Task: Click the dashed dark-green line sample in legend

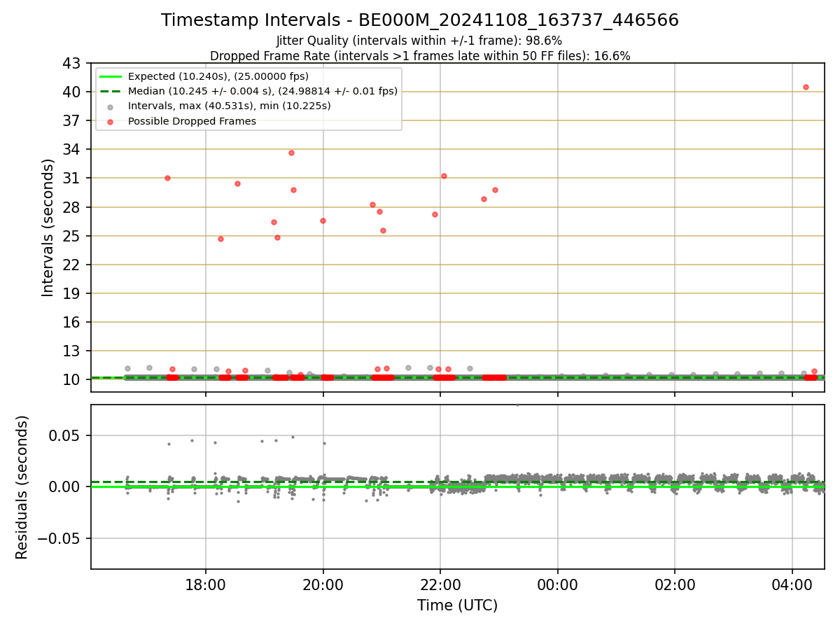Action: click(111, 91)
